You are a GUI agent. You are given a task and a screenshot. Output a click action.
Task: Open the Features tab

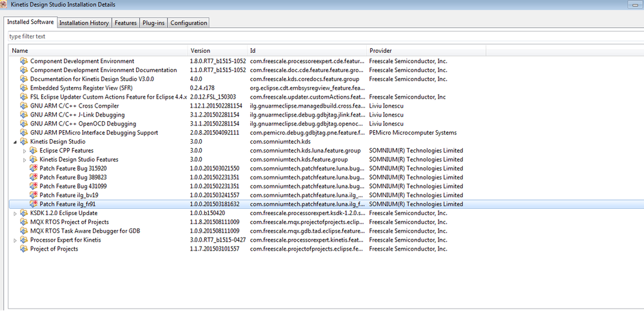click(x=125, y=23)
